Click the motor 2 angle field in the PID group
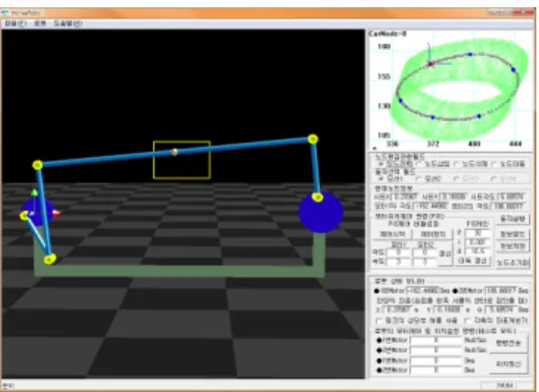Screen dimensions: 539x392 coord(425,252)
